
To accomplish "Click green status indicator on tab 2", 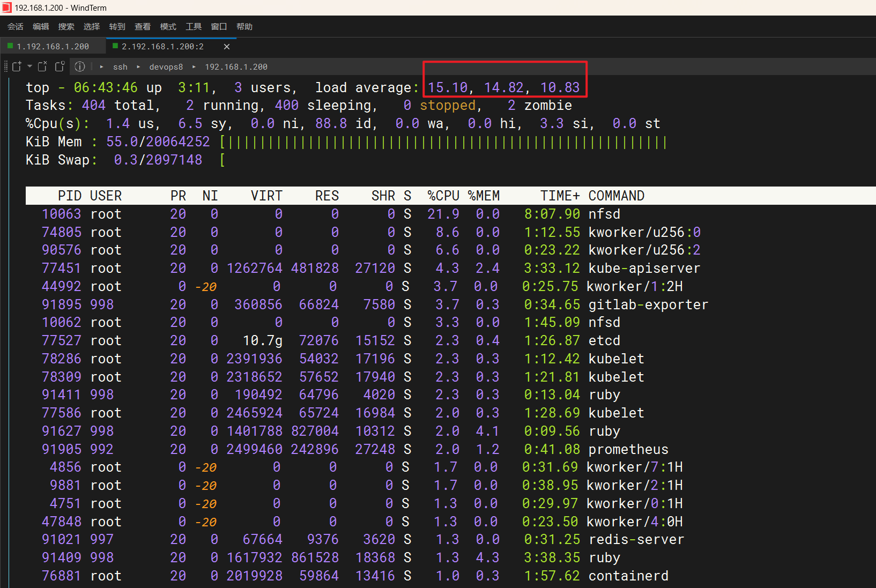I will (x=115, y=46).
